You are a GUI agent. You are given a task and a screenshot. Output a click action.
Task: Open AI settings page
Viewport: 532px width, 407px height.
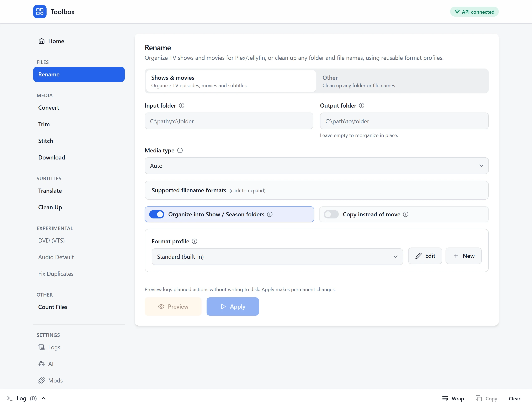point(79,364)
